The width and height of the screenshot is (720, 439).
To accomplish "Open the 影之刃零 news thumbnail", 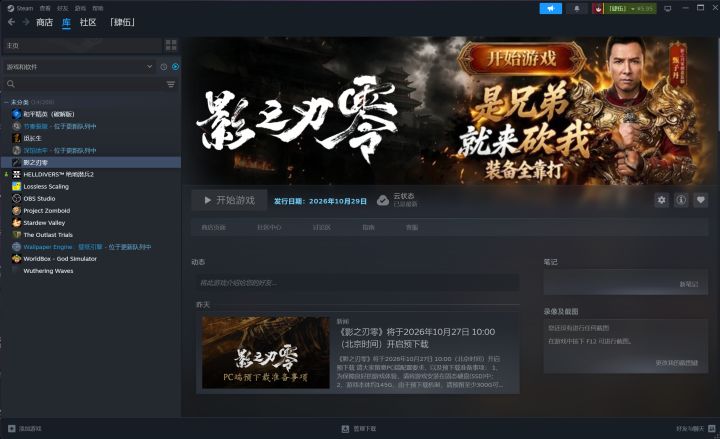I will (x=266, y=352).
